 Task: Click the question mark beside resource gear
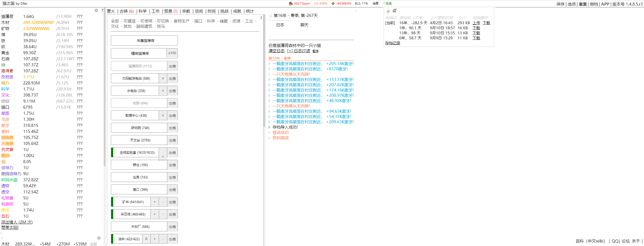coord(102,11)
